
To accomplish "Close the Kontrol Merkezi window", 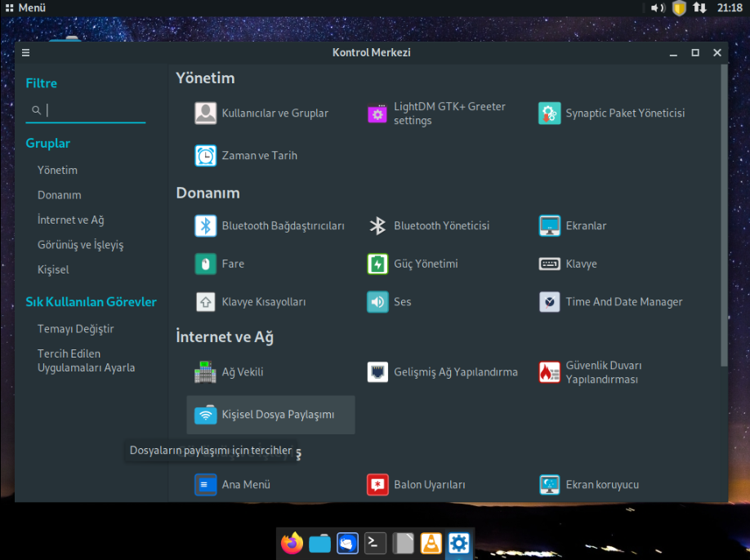I will pyautogui.click(x=717, y=52).
